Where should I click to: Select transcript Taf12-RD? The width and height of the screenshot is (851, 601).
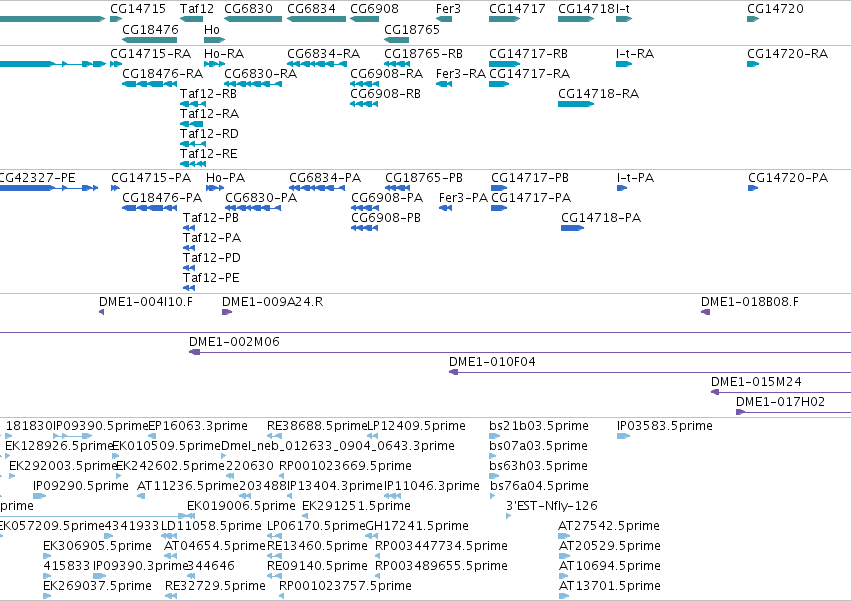(209, 134)
